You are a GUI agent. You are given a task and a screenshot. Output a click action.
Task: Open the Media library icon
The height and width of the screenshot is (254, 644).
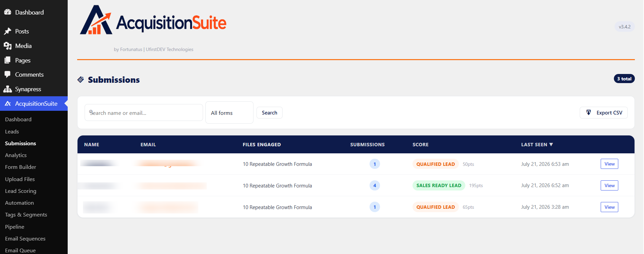pyautogui.click(x=8, y=46)
